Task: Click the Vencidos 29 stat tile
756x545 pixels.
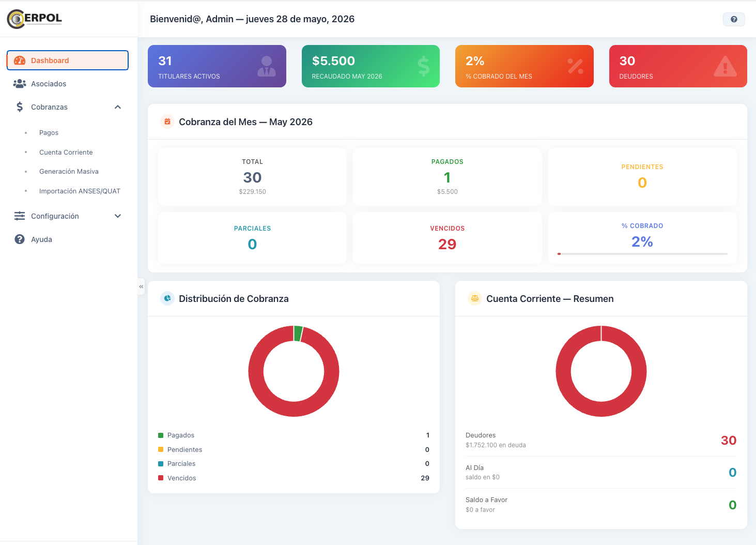Action: [448, 238]
